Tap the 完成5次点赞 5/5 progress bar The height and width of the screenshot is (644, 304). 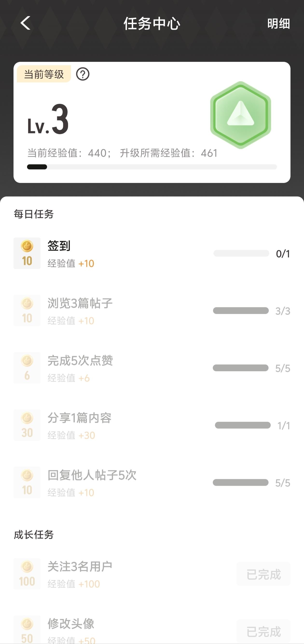241,368
